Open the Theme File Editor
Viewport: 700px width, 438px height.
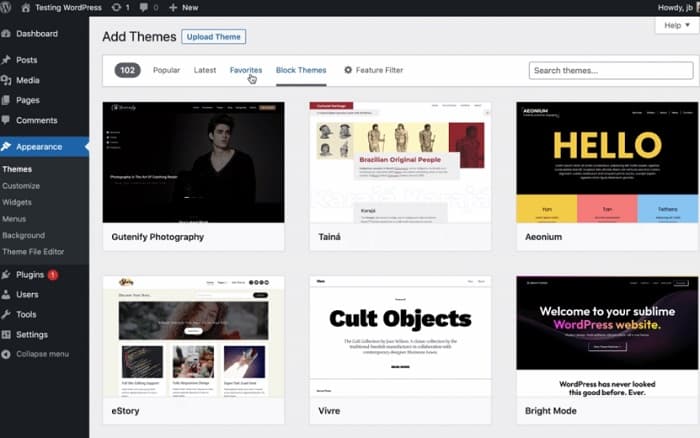[33, 252]
